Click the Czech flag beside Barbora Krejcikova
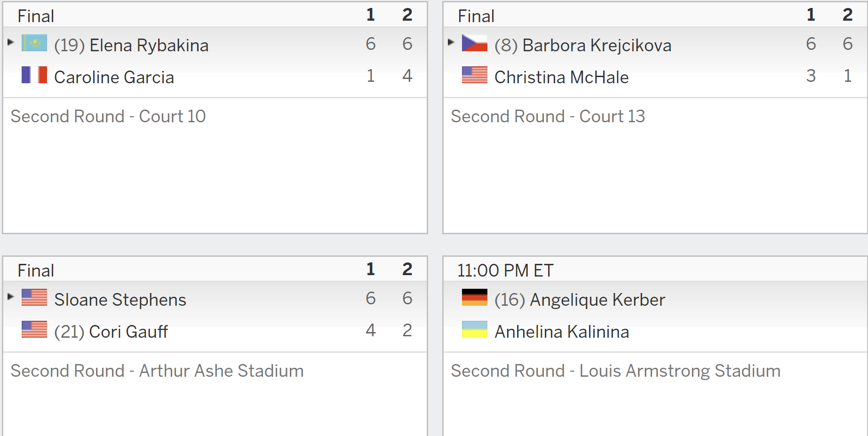The width and height of the screenshot is (868, 436). (x=475, y=43)
